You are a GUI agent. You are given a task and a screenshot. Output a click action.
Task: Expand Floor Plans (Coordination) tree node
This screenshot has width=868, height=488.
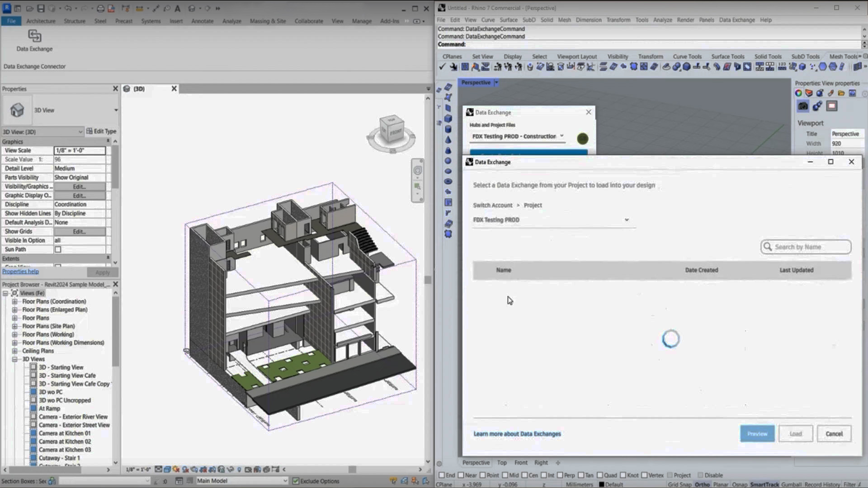[14, 301]
